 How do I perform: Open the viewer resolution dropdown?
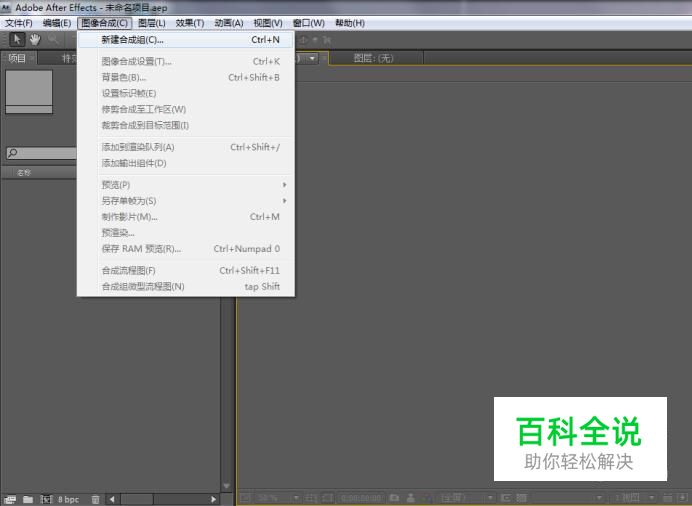467,498
